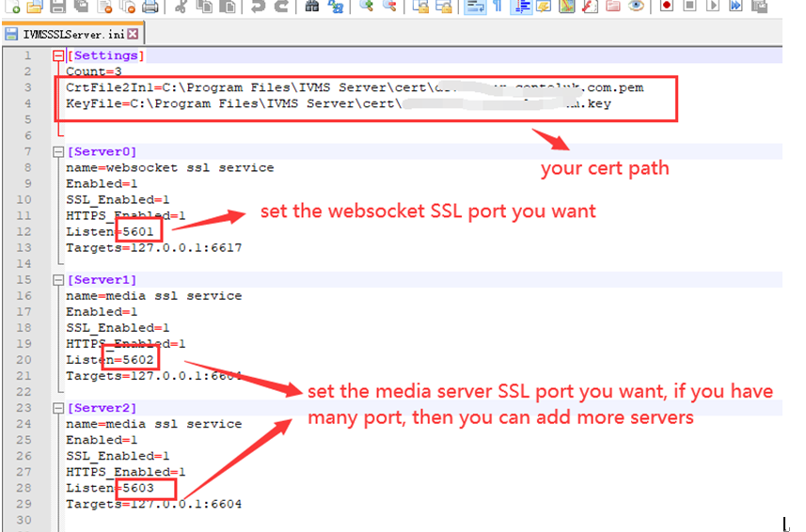Click the Save All toolbar icon
The image size is (806, 532).
click(81, 7)
